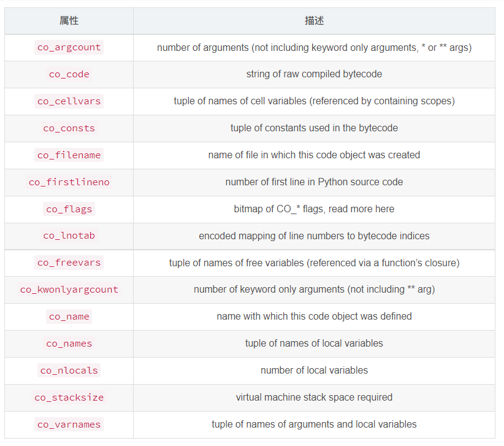Click the co_cellvars code label

coord(69,101)
